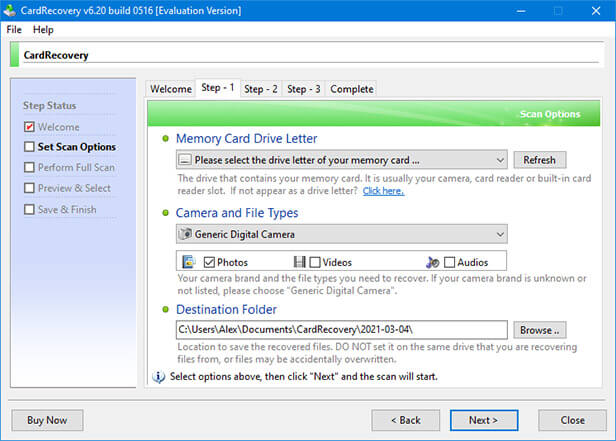Screen dimensions: 616x441
Task: Click the 'Destination Folder' heading
Action: coord(226,309)
